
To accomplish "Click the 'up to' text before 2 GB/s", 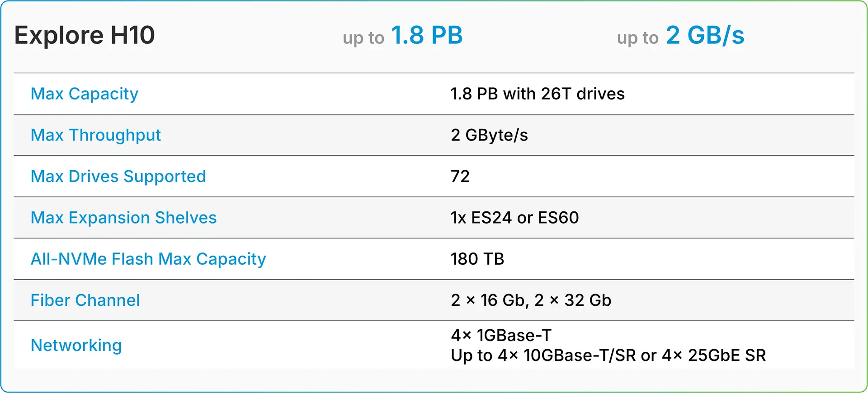I will click(x=637, y=38).
